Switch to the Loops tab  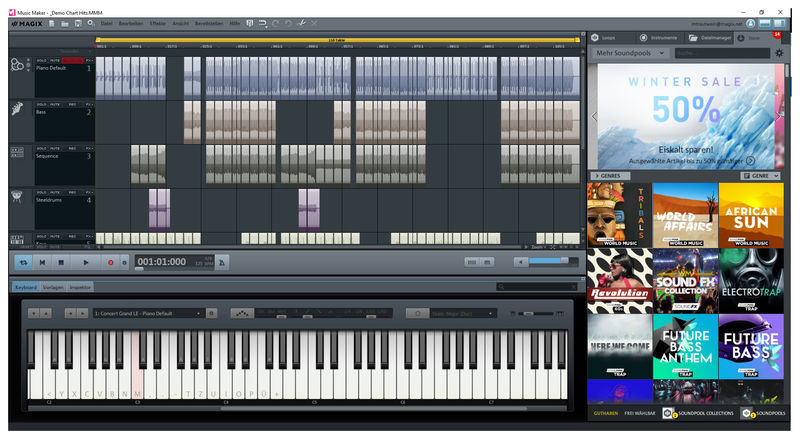tap(610, 38)
